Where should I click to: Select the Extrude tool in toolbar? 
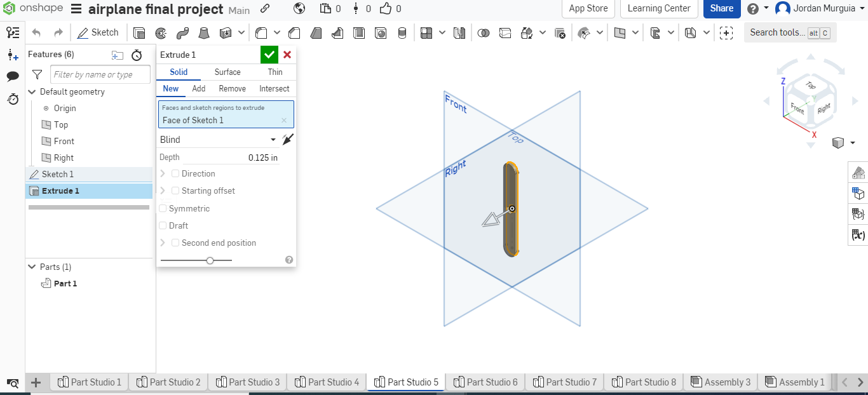139,32
